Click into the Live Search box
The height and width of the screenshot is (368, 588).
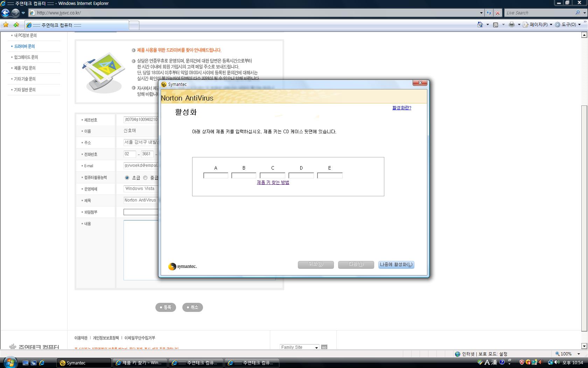point(539,13)
